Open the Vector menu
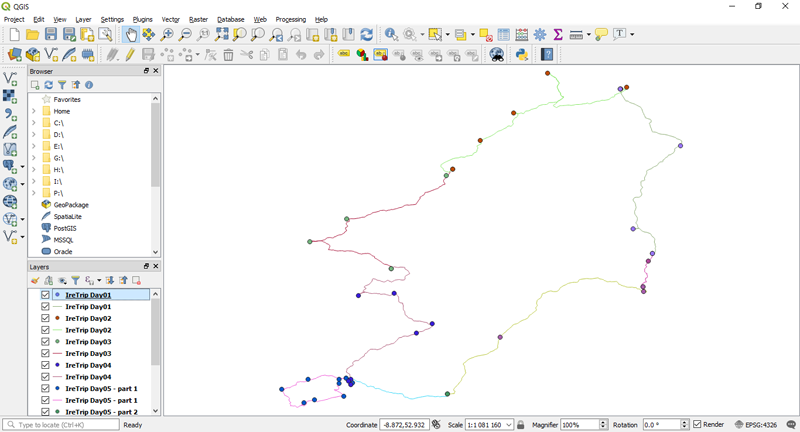 (170, 19)
